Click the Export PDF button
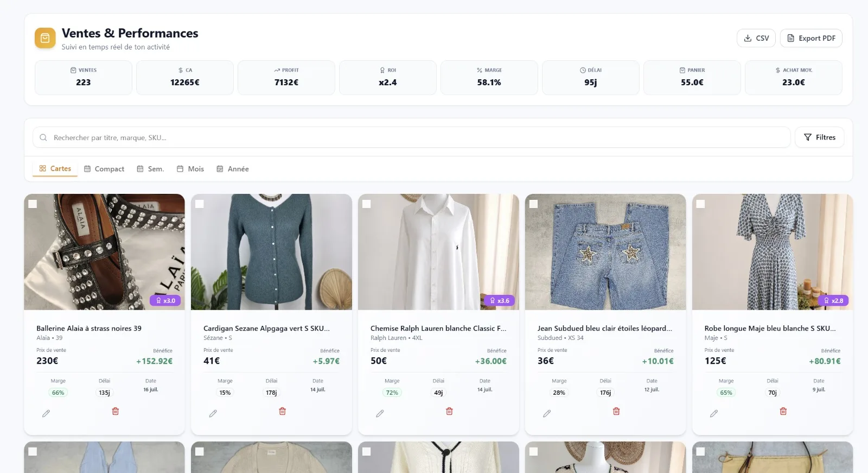 [811, 38]
